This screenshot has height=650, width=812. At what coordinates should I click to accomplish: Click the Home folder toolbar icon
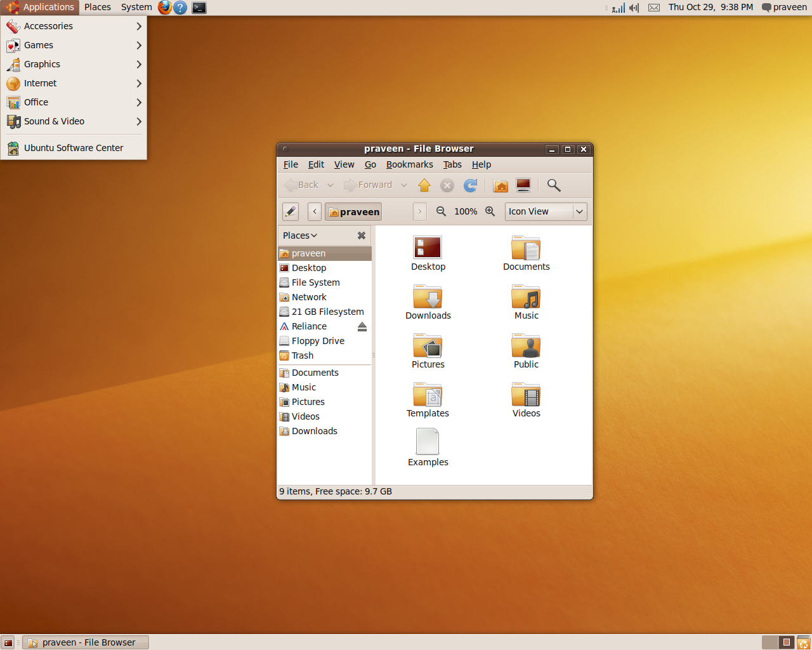click(501, 185)
